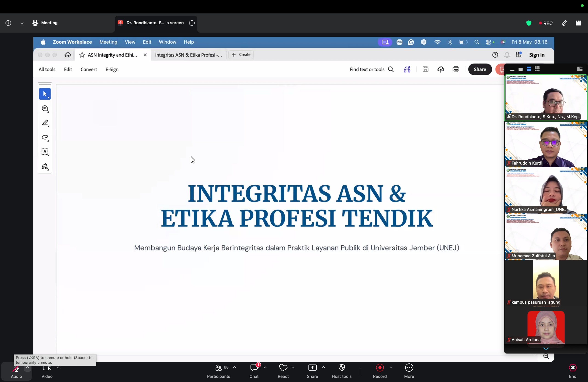The height and width of the screenshot is (382, 588).
Task: Select Fahruddin Kurdi video thumbnail
Action: click(x=546, y=144)
